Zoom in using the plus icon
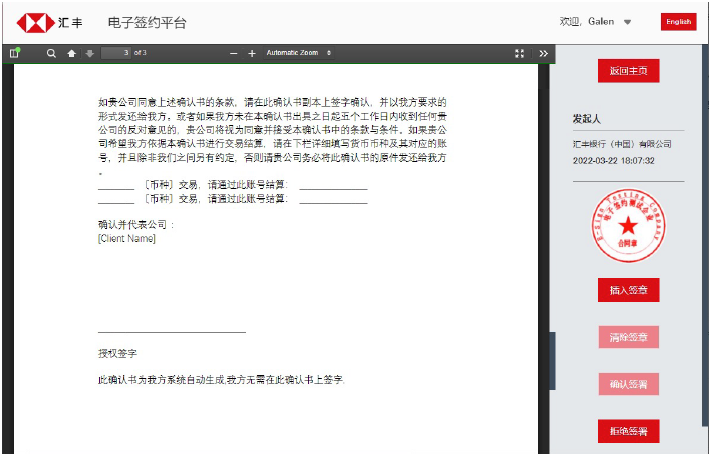Image resolution: width=711 pixels, height=456 pixels. 252,53
